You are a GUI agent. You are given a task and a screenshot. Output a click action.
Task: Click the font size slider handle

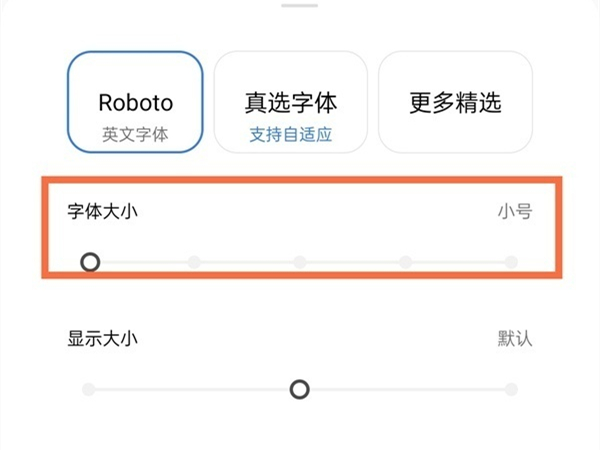(x=90, y=262)
